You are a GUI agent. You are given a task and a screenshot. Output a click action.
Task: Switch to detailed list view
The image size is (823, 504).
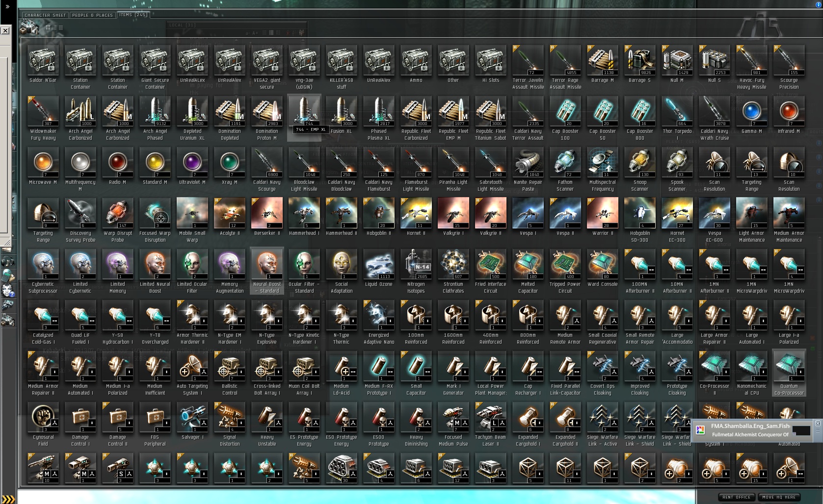pyautogui.click(x=54, y=28)
